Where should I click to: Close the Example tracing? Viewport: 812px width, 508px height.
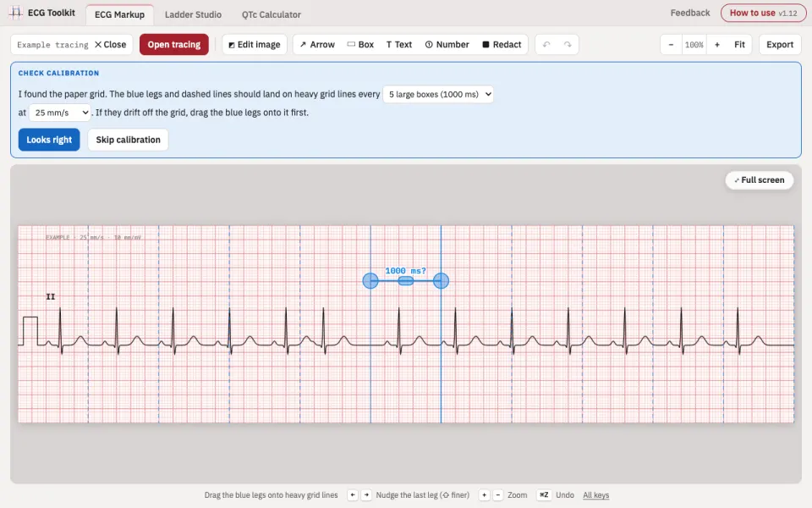[110, 45]
